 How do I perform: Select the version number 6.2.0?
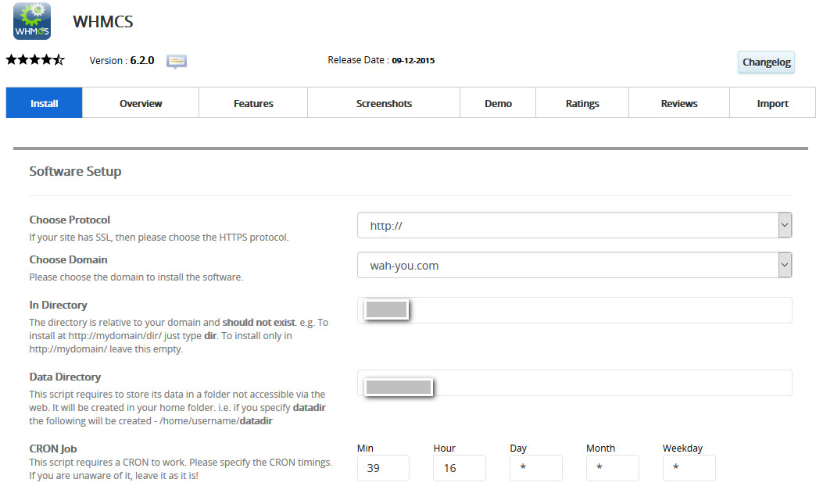(142, 60)
